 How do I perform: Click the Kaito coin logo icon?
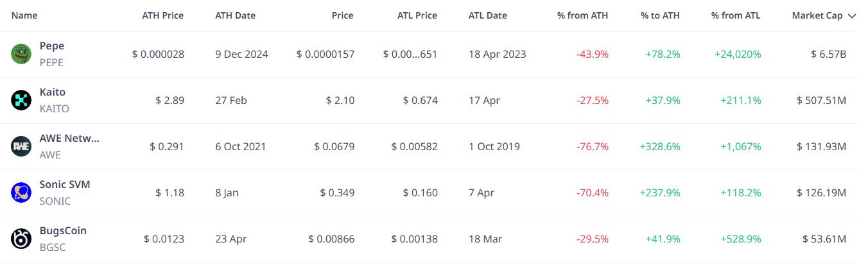pos(21,100)
